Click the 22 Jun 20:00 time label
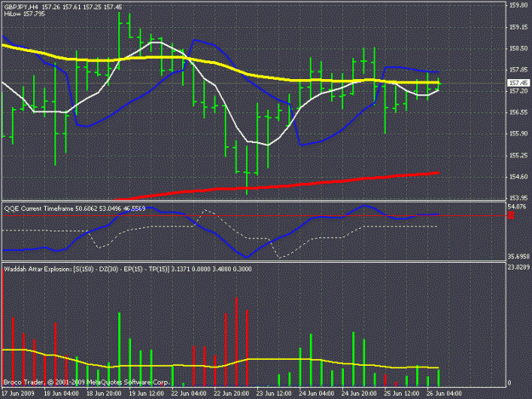Screen dimensions: 532x399 point(232,393)
